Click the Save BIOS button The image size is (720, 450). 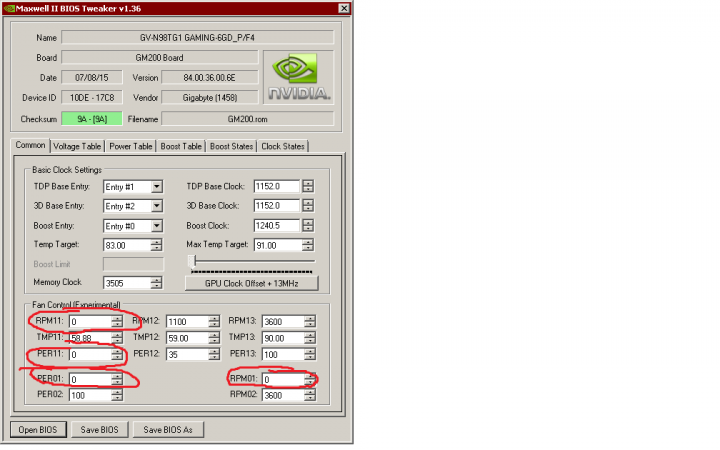click(100, 430)
